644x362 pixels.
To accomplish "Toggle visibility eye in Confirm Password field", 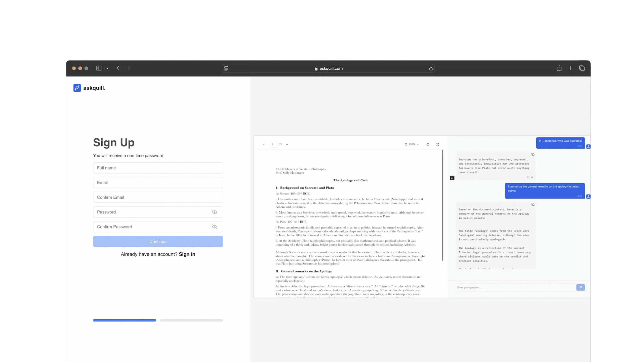I will click(x=214, y=227).
